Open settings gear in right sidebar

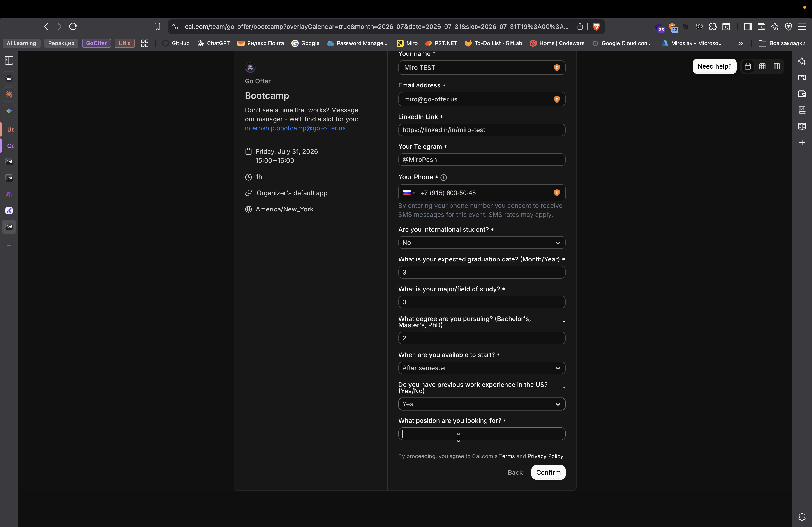click(802, 517)
